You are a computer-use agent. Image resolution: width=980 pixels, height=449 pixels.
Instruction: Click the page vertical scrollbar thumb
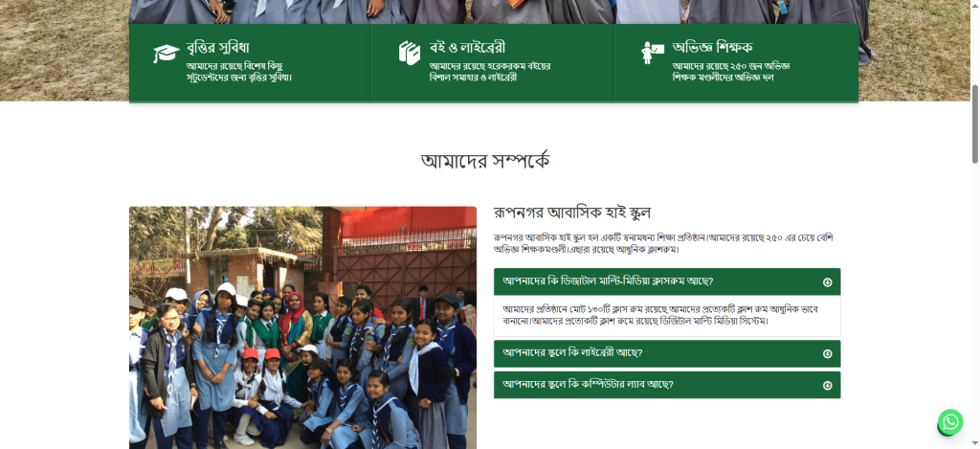click(974, 123)
